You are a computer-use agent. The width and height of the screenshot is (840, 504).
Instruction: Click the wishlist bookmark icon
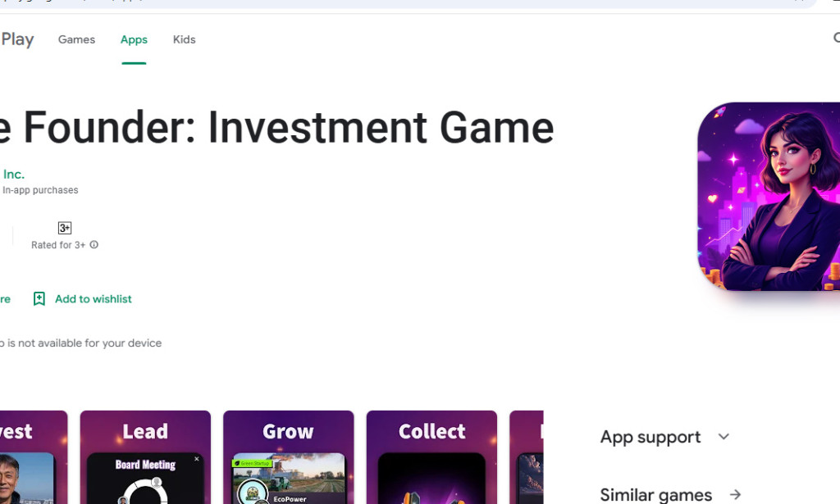tap(39, 298)
